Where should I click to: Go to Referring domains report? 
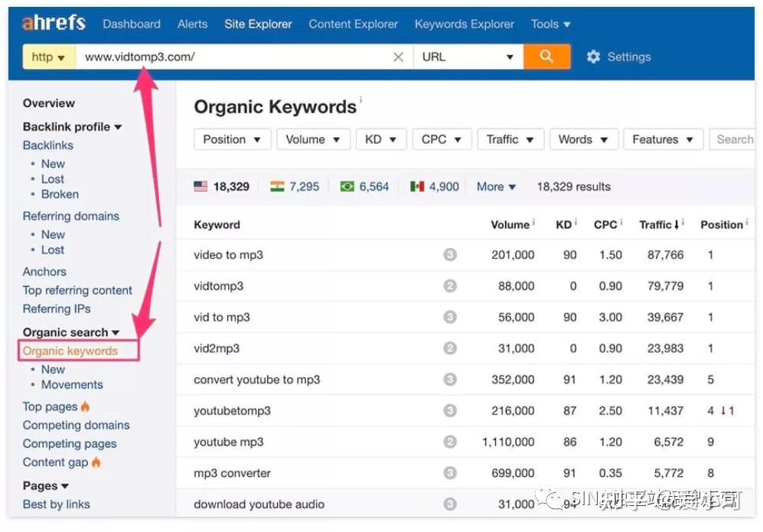(x=70, y=216)
